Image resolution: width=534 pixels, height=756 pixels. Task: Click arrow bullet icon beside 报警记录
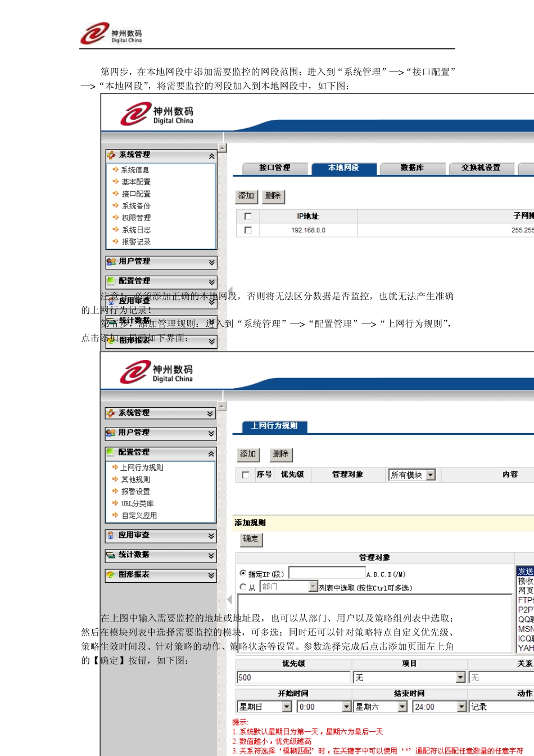pos(115,241)
